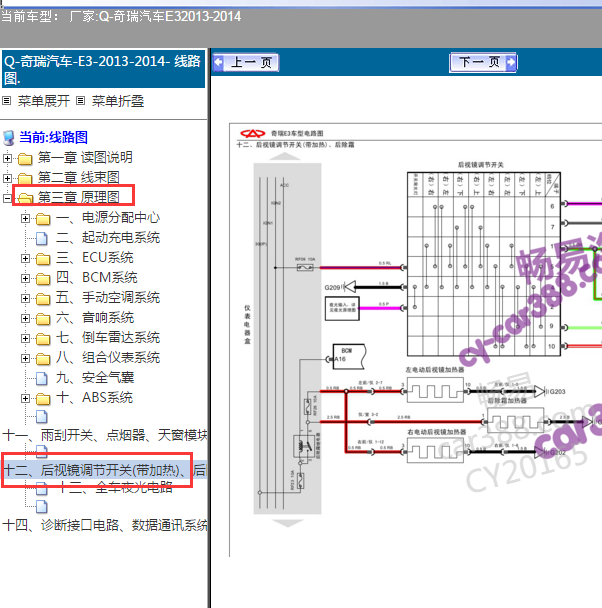Select 第三章 原理图 chapter
Viewport: 602px width, 608px height.
pos(79,198)
